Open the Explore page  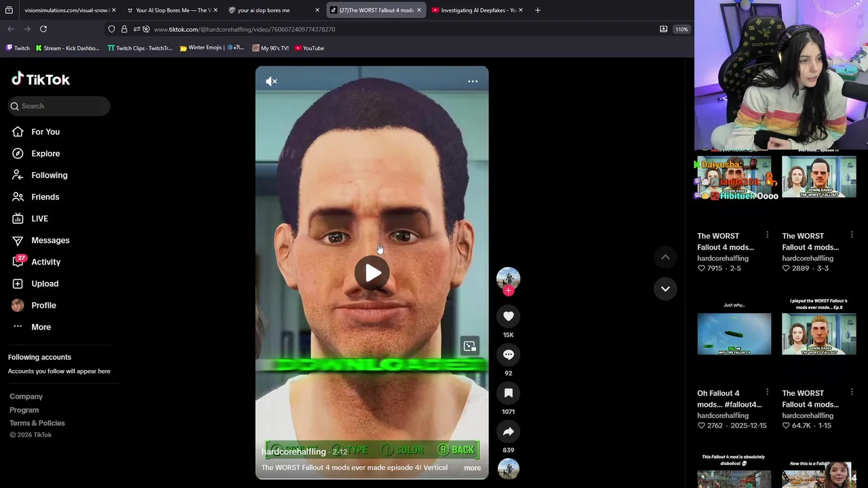[45, 153]
